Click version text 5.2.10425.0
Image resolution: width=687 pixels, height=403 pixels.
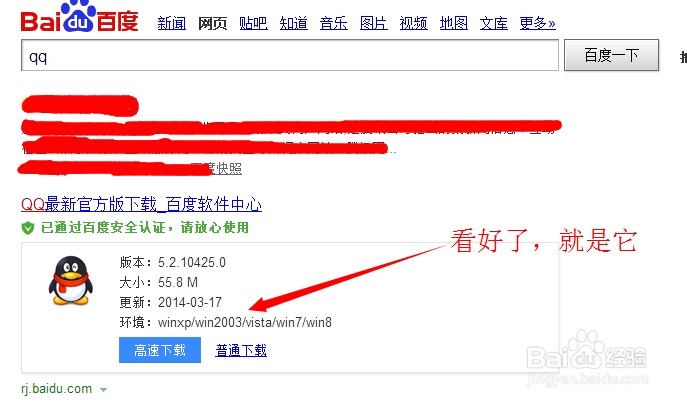(192, 262)
